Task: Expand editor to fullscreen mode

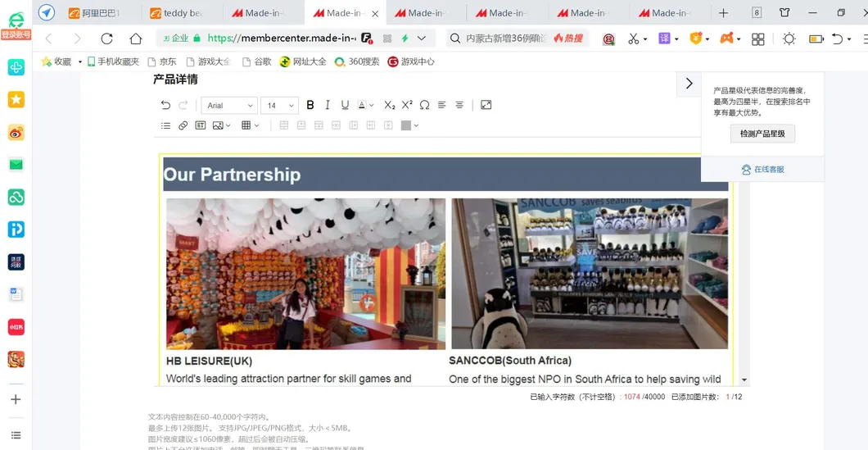Action: 486,105
